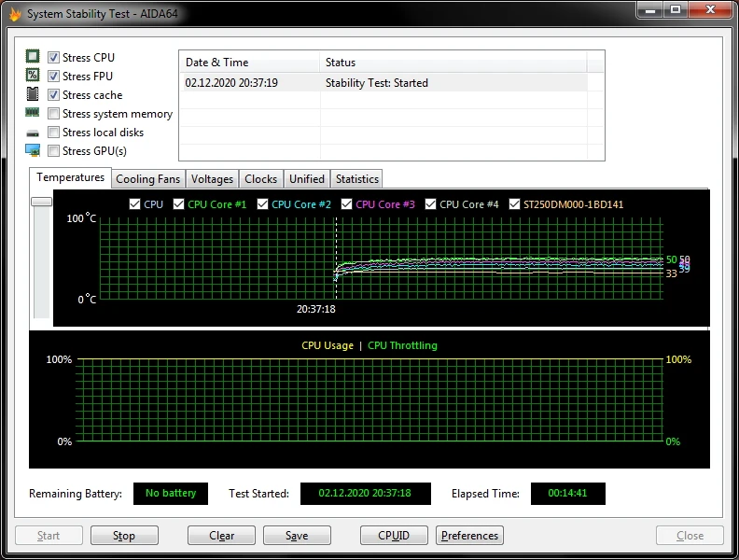Uncheck the Stress CPU checkbox
This screenshot has height=560, width=739.
click(x=54, y=58)
